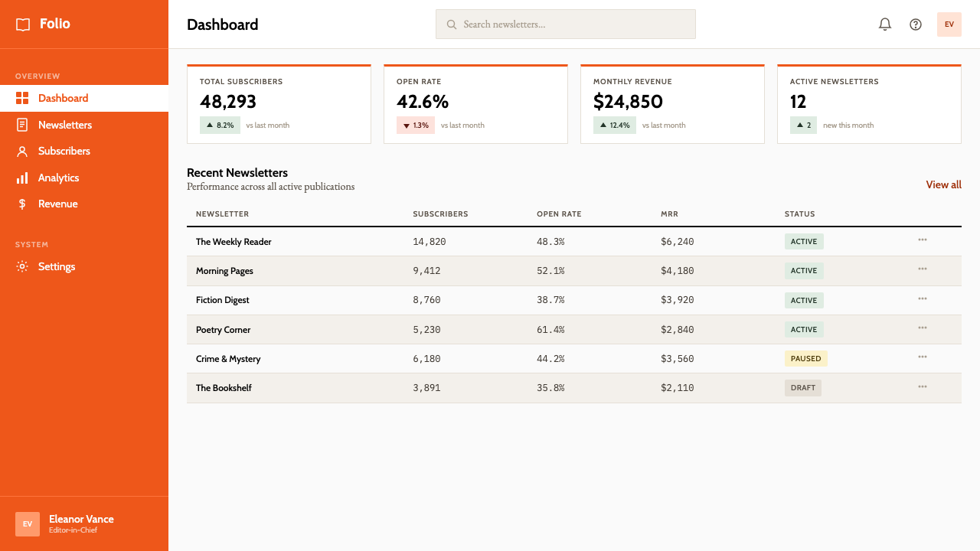Open more options for Crime & Mystery row
Screen dimensions: 980x551
923,357
